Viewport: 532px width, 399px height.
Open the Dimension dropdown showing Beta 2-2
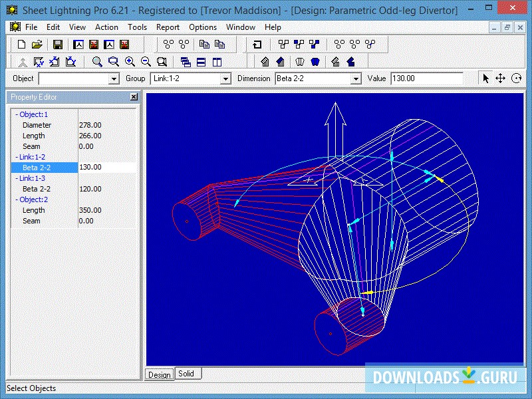(x=356, y=78)
